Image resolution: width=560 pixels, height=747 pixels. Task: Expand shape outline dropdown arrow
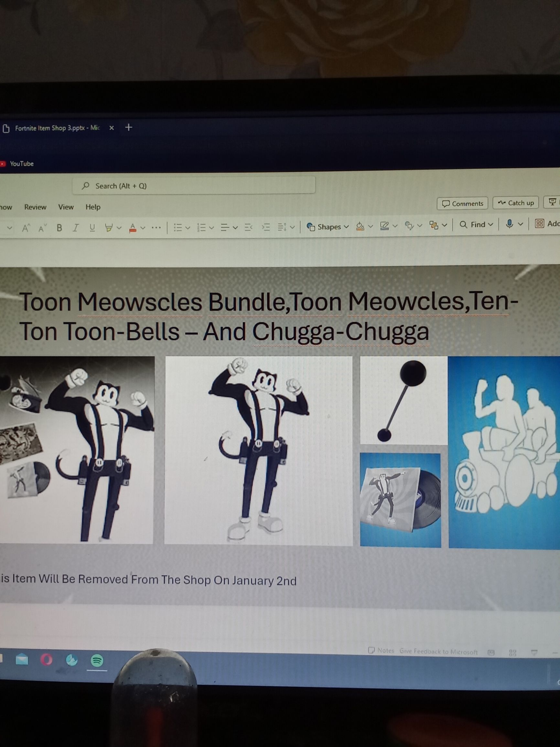(x=395, y=226)
